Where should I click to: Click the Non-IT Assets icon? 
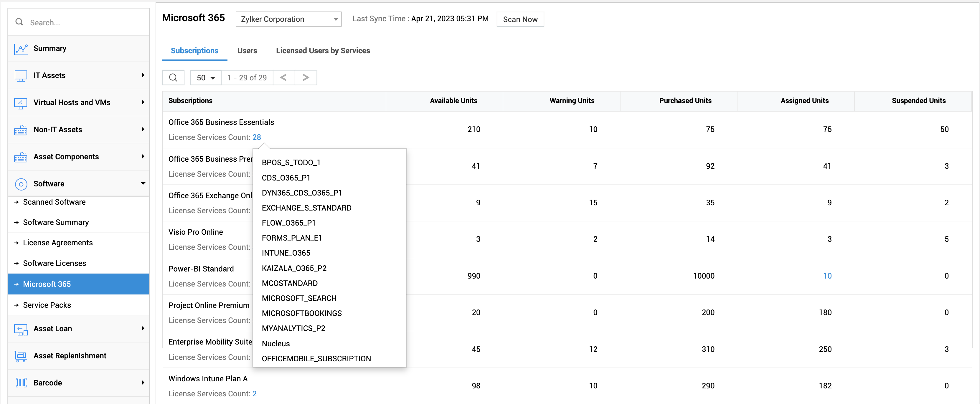[x=21, y=130]
